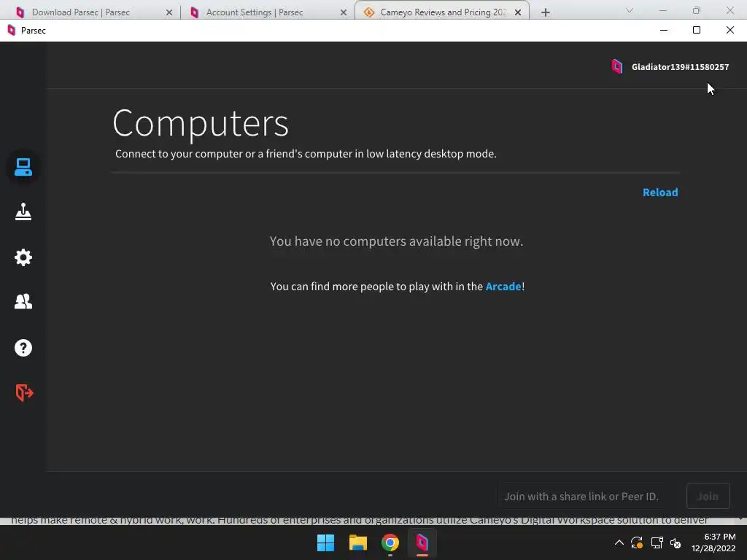Focus the share link or Peer ID field
Viewport: 747px width, 560px height.
pyautogui.click(x=589, y=496)
